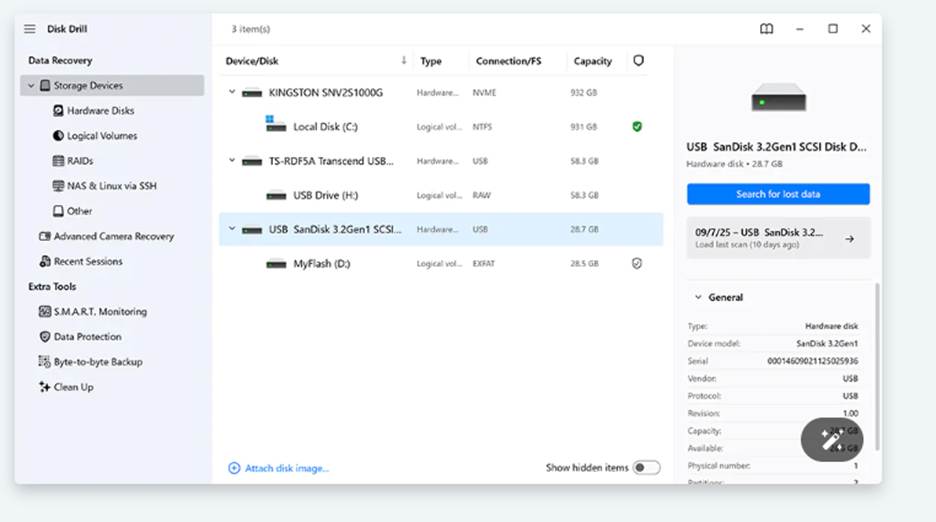The image size is (936, 522).
Task: Collapse the USB SanDisk 3.2Gen1 row
Action: 232,229
